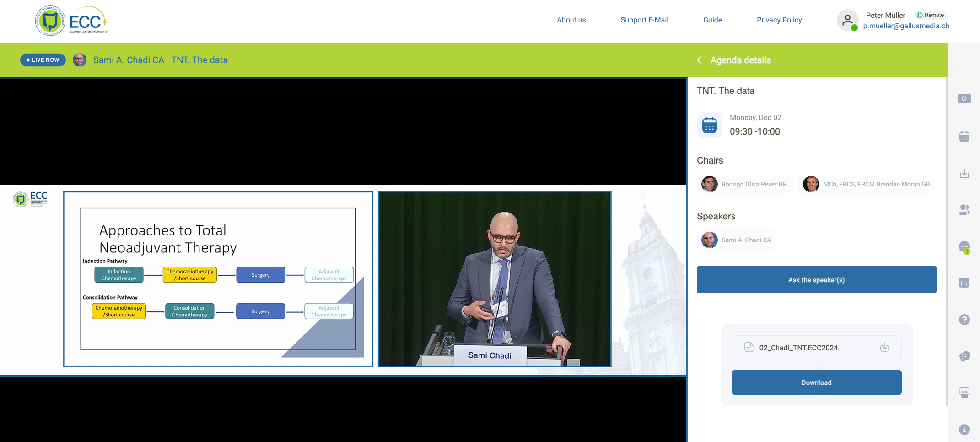Click the Support E-Mail link
The width and height of the screenshot is (980, 442).
point(644,20)
